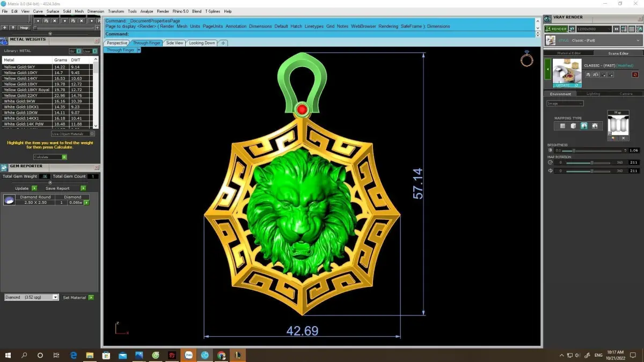The image size is (644, 362).
Task: Collapse the Gem Reporter panel divider arrow
Action: click(50, 182)
